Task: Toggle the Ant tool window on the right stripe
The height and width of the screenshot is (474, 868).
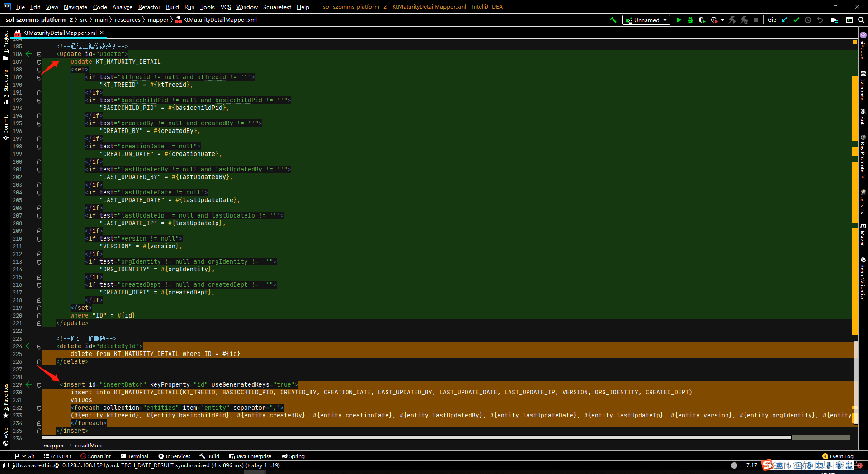Action: (x=863, y=116)
